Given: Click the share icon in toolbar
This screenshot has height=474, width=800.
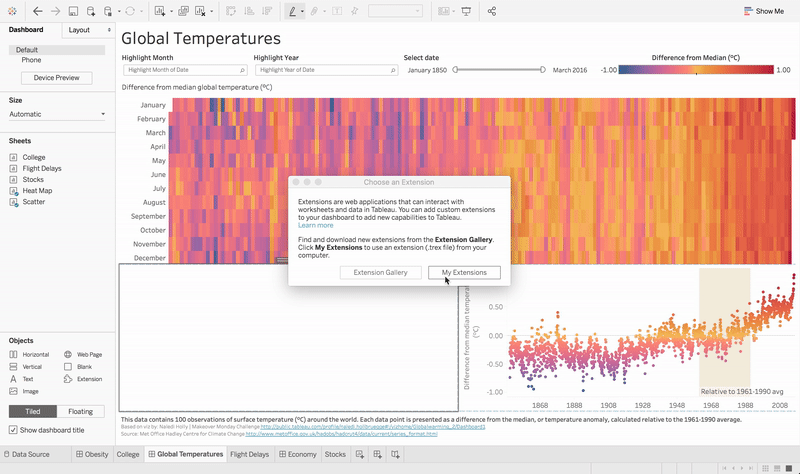Looking at the screenshot, I should (493, 11).
